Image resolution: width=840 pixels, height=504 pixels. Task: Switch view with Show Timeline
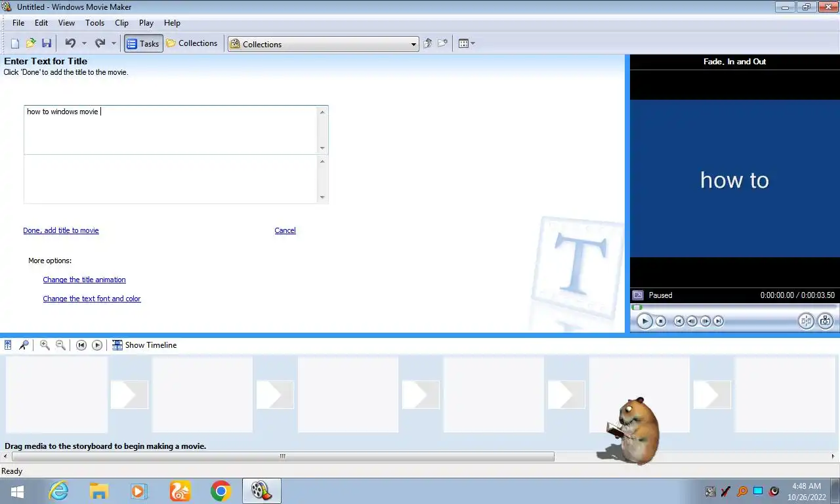click(x=144, y=345)
